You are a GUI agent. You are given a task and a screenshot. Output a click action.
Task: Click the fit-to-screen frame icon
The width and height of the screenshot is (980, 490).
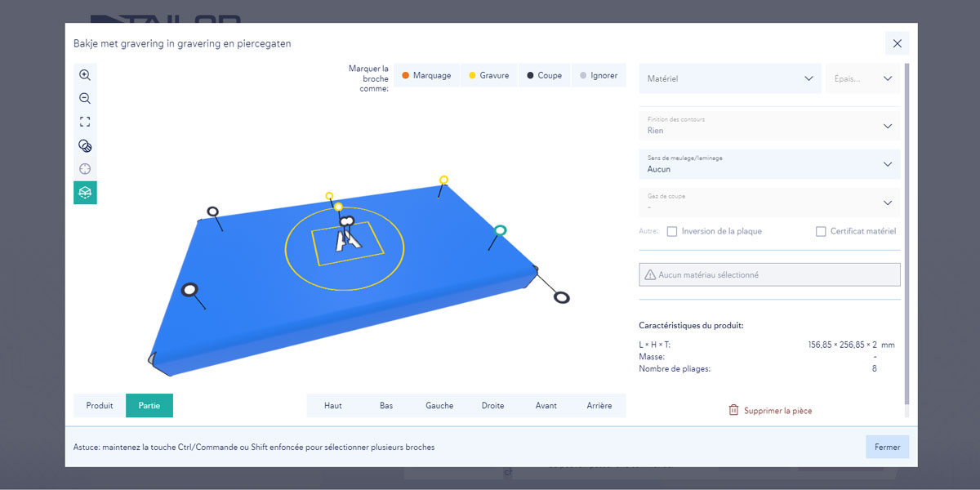tap(85, 122)
